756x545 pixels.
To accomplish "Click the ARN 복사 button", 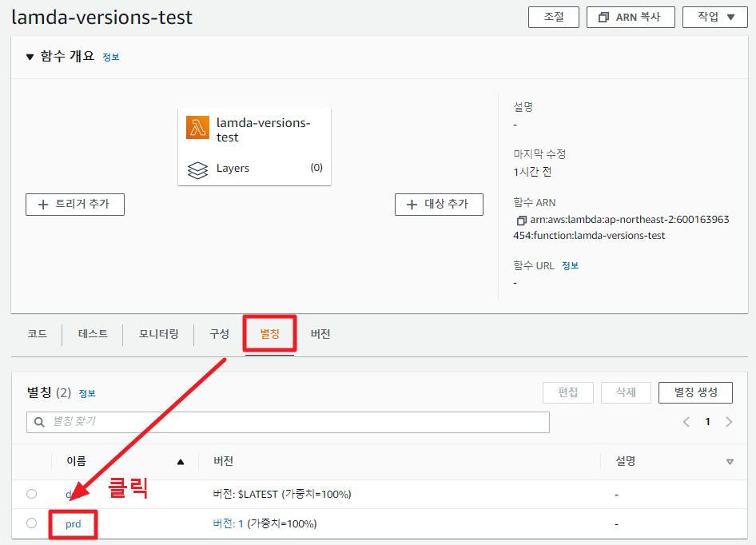I will (x=631, y=18).
